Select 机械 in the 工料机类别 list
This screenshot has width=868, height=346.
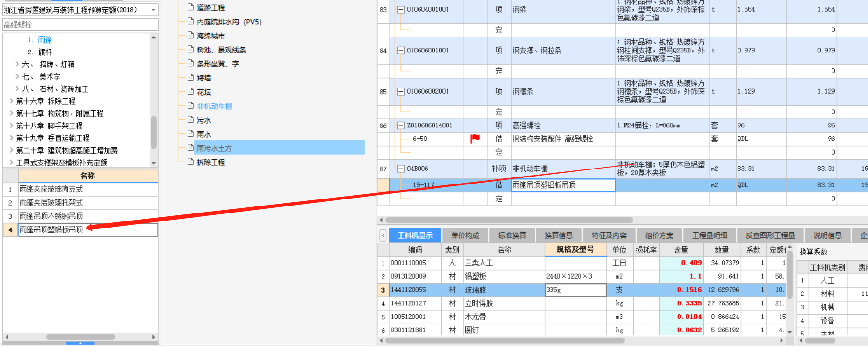pyautogui.click(x=827, y=307)
